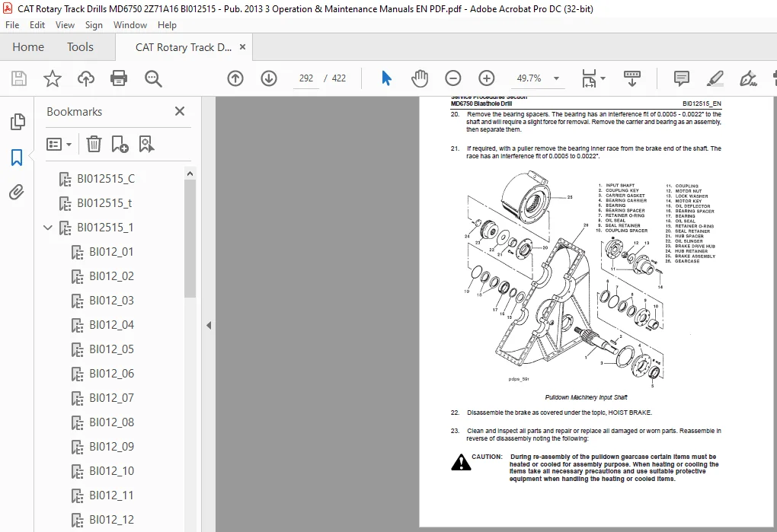Screen dimensions: 777x532
Task: Switch to the Home tab
Action: tap(28, 47)
